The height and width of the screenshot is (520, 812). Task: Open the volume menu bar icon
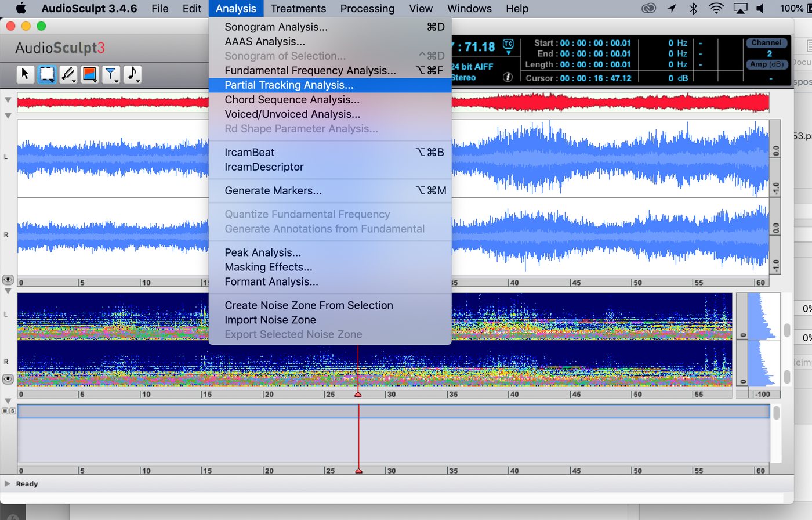760,8
